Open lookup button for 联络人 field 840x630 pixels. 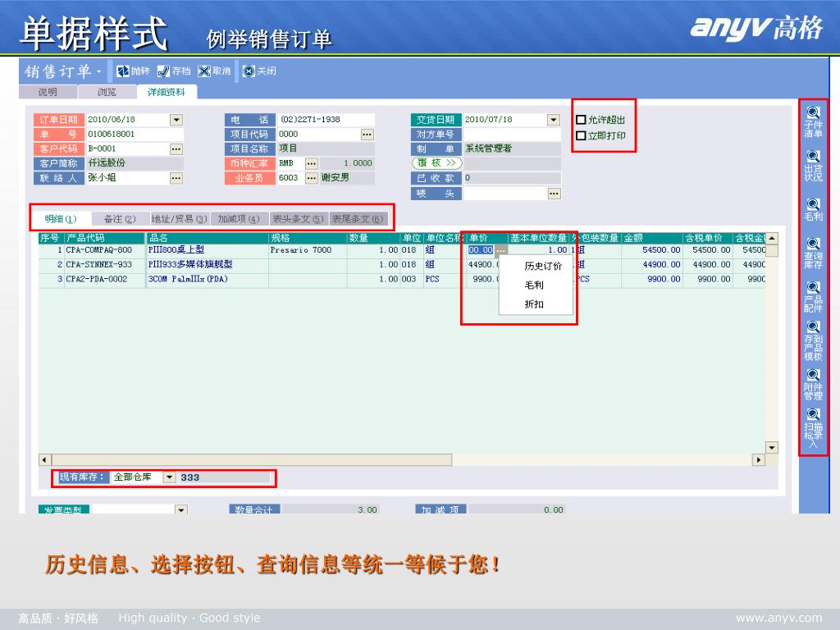(176, 178)
